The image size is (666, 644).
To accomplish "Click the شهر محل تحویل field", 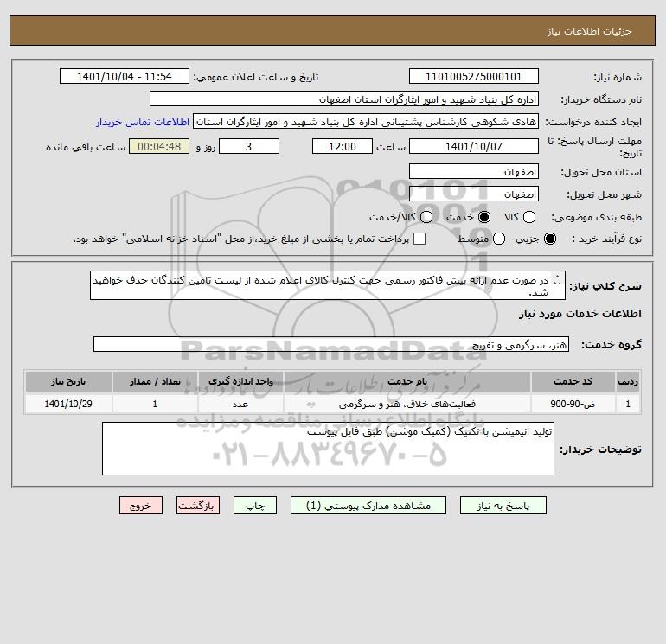I will pyautogui.click(x=474, y=194).
